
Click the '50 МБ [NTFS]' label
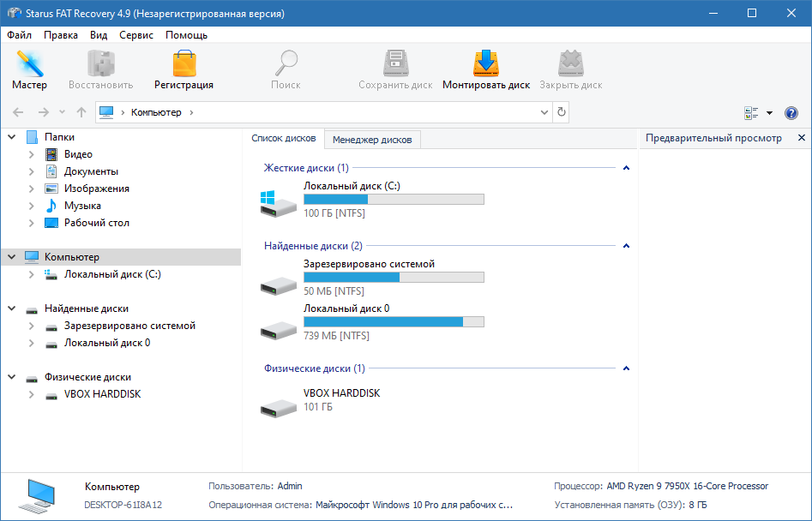pyautogui.click(x=334, y=291)
